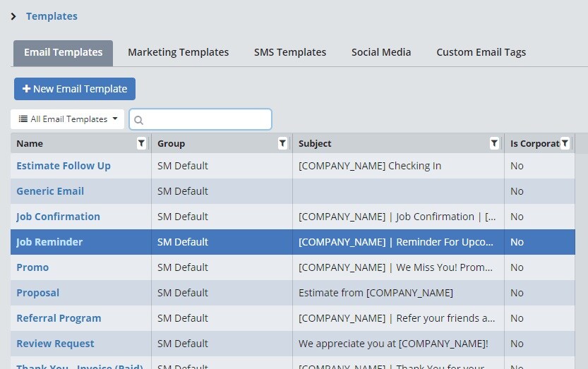Click the Subject column filter icon
The width and height of the screenshot is (588, 369).
coord(494,143)
